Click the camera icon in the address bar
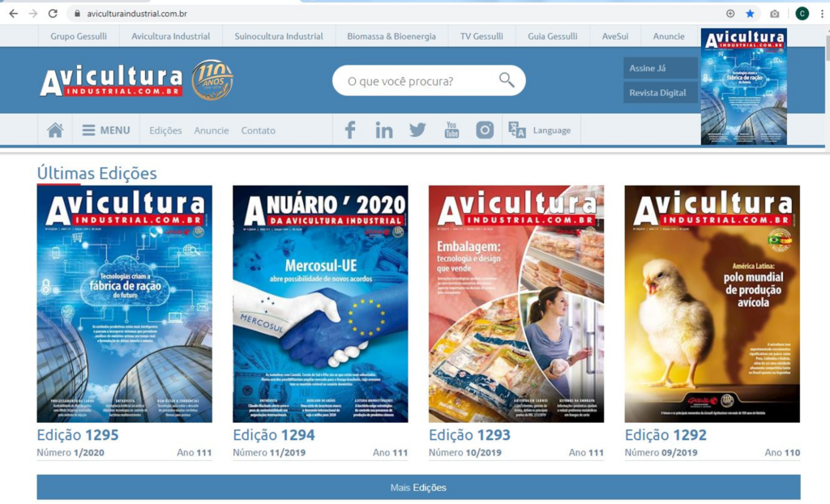Image resolution: width=830 pixels, height=504 pixels. pyautogui.click(x=773, y=14)
